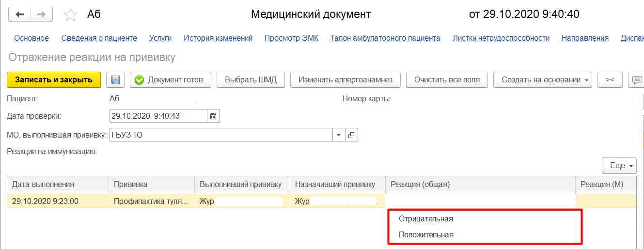The height and width of the screenshot is (249, 644).
Task: Click the speech bubble comment icon
Action: tap(636, 80)
